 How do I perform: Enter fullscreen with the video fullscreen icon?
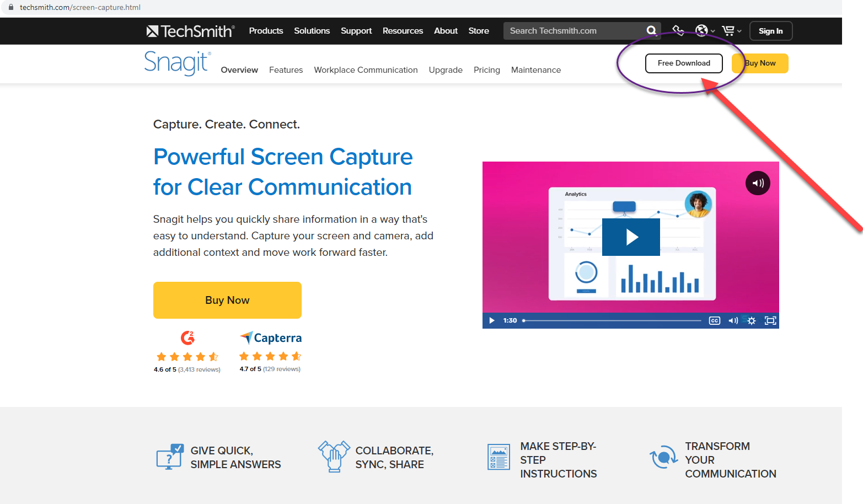[770, 320]
